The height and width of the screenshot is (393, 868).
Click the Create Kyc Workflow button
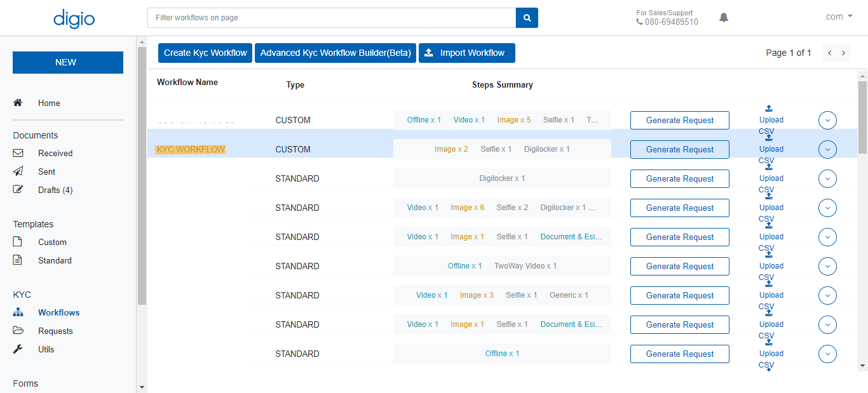click(205, 53)
